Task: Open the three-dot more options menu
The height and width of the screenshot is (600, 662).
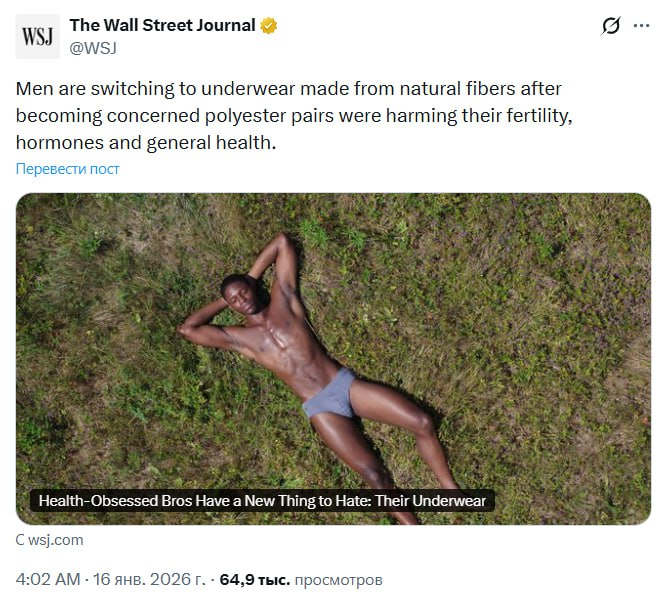Action: (641, 27)
